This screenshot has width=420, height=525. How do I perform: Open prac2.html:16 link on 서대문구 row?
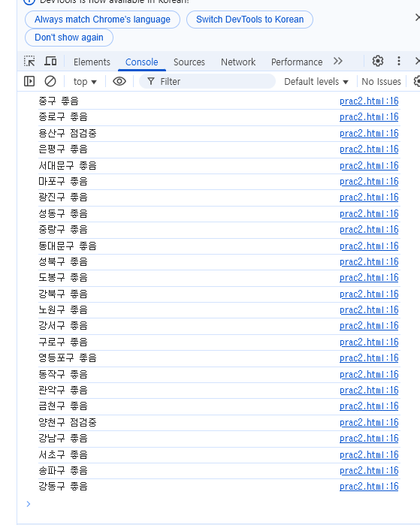point(369,165)
